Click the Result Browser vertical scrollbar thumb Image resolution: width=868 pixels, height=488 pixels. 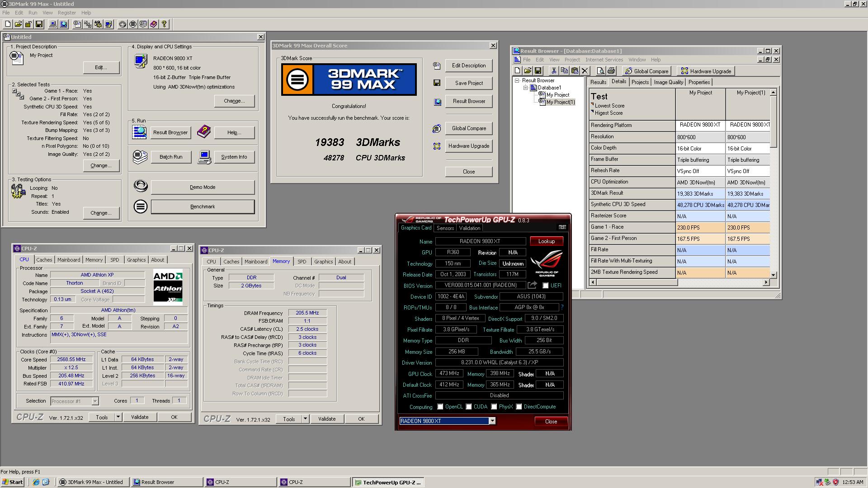(x=774, y=121)
